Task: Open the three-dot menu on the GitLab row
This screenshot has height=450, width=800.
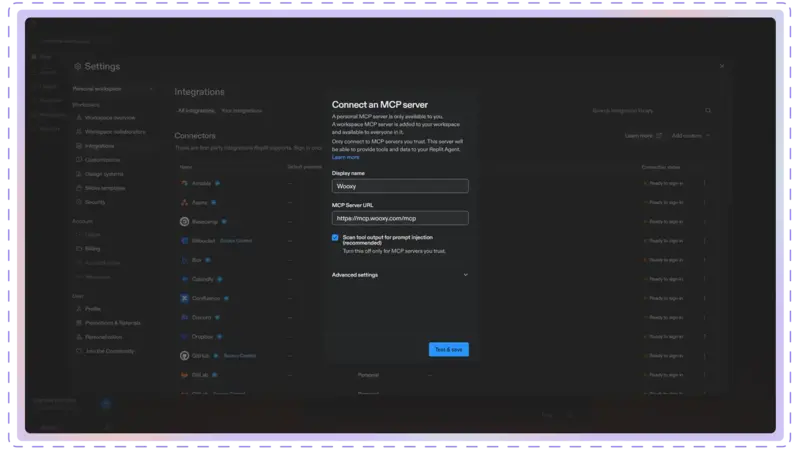Action: [x=705, y=375]
